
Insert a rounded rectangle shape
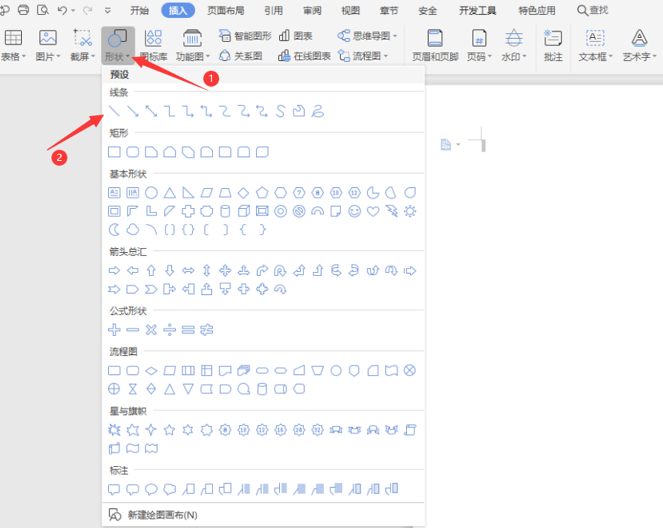click(x=133, y=152)
